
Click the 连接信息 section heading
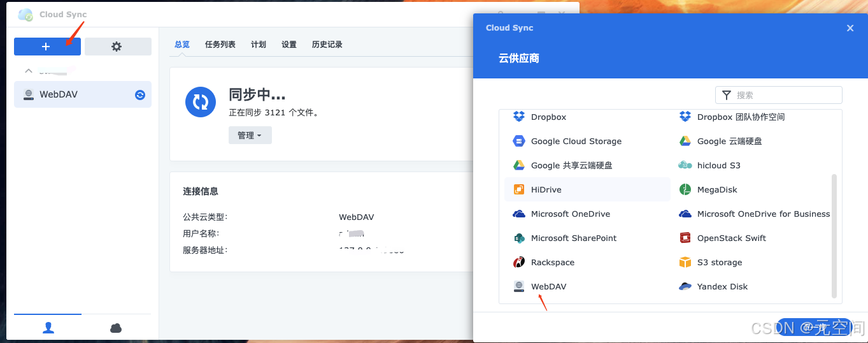pos(201,191)
